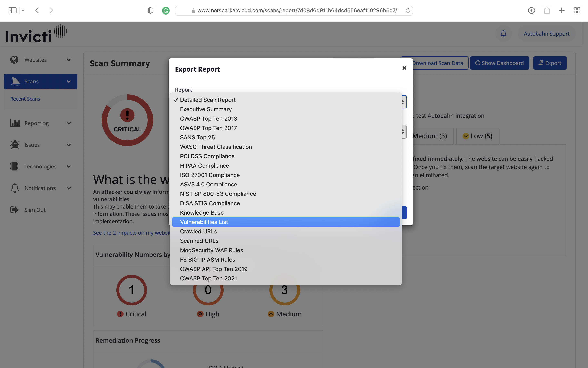588x368 pixels.
Task: Go forward with the browser forward arrow
Action: click(x=51, y=10)
